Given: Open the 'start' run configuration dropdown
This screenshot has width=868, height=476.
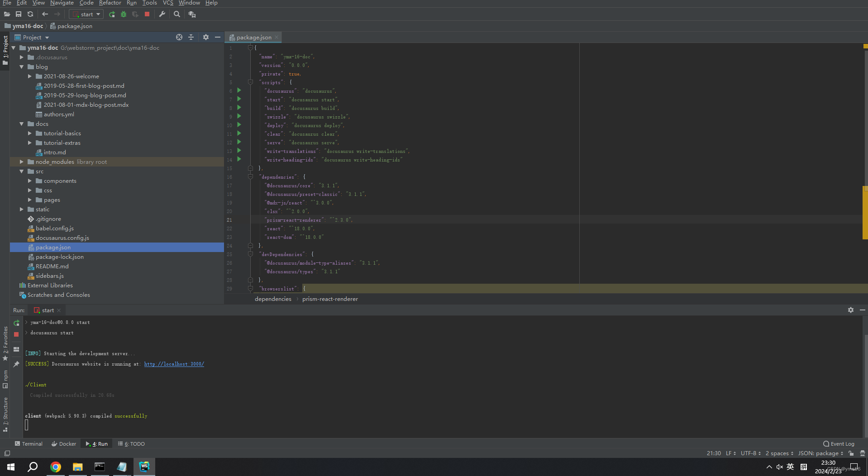Looking at the screenshot, I should [x=86, y=14].
